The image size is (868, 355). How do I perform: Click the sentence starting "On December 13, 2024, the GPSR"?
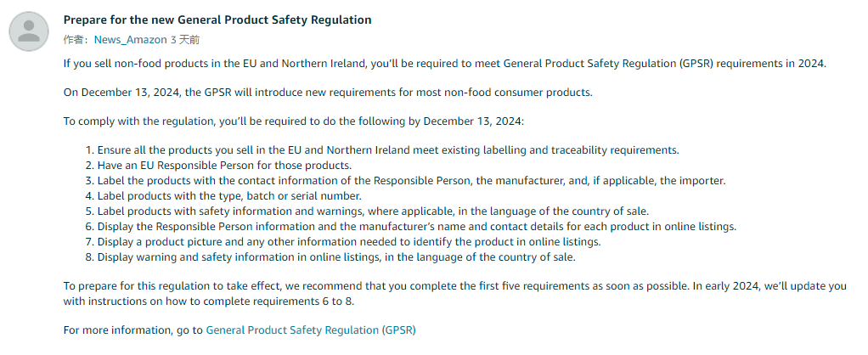[x=328, y=93]
